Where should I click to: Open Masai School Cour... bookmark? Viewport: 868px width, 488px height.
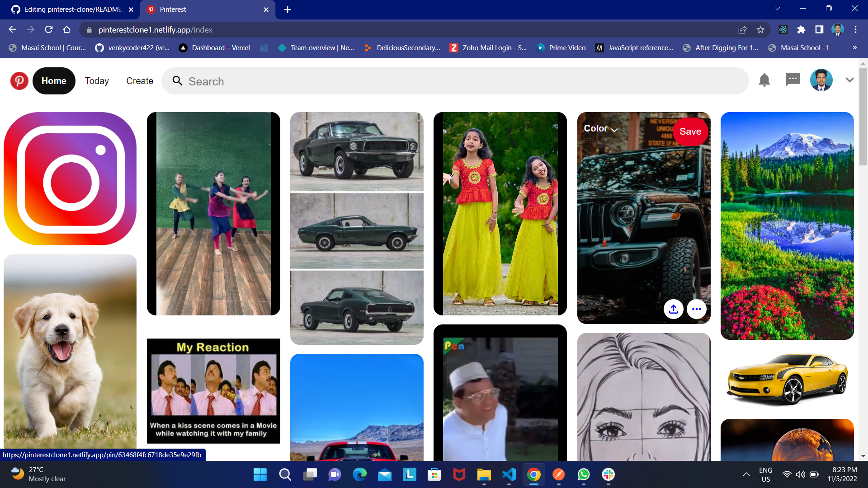47,48
